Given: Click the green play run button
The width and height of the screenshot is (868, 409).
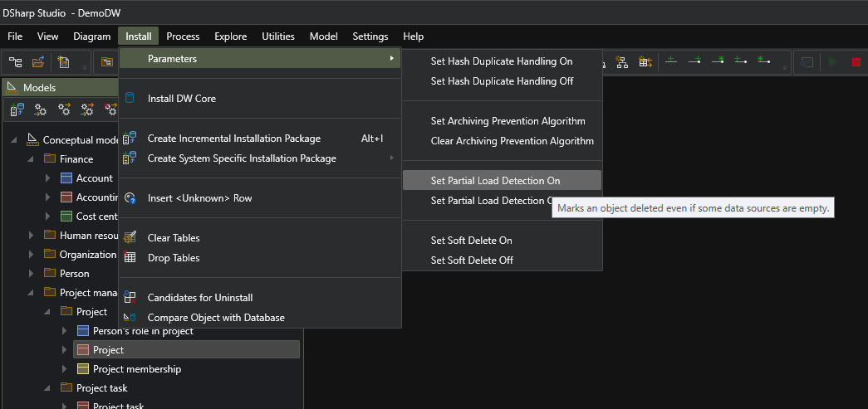Looking at the screenshot, I should [x=831, y=62].
